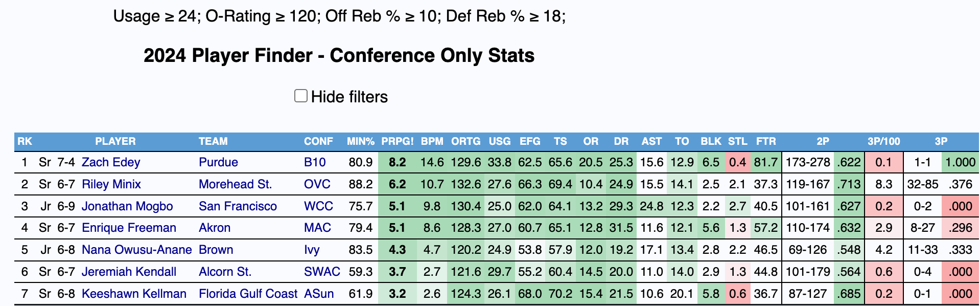This screenshot has height=306, width=980.
Task: Open Enrique Freeman player profile
Action: click(x=129, y=228)
